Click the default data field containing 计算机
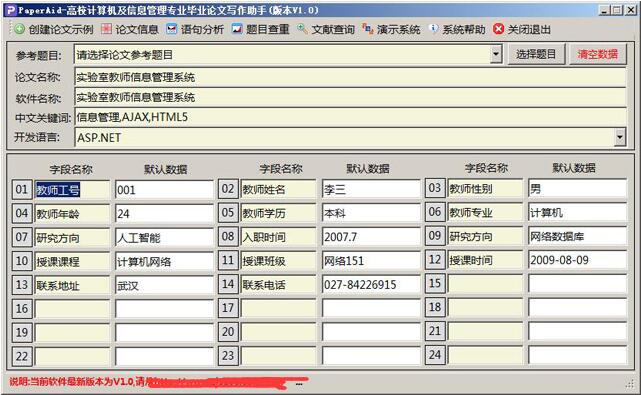Image resolution: width=641 pixels, height=395 pixels. (577, 212)
